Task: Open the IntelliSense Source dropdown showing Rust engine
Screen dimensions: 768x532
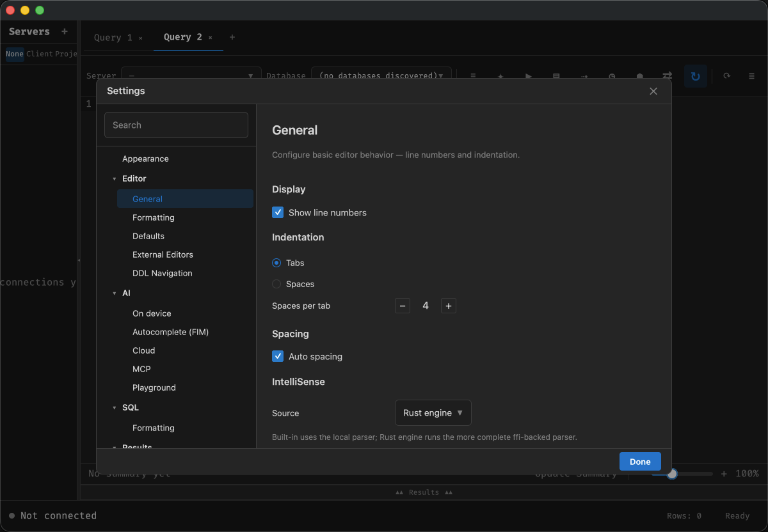Action: [433, 413]
